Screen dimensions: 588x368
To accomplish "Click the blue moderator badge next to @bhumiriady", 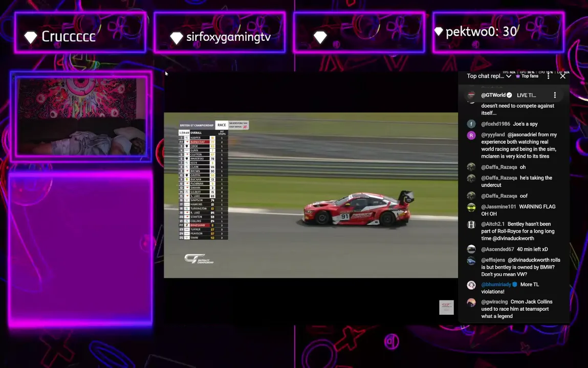I will pos(515,285).
